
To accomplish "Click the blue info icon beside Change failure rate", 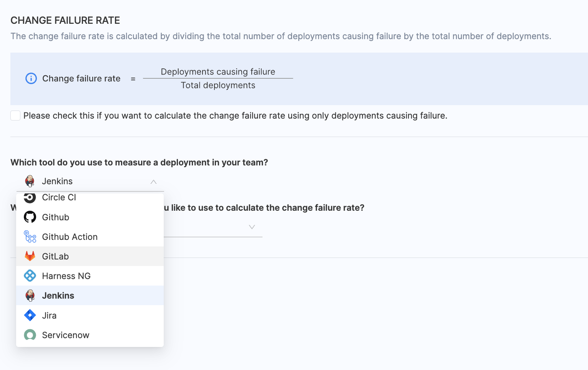I will coord(31,78).
